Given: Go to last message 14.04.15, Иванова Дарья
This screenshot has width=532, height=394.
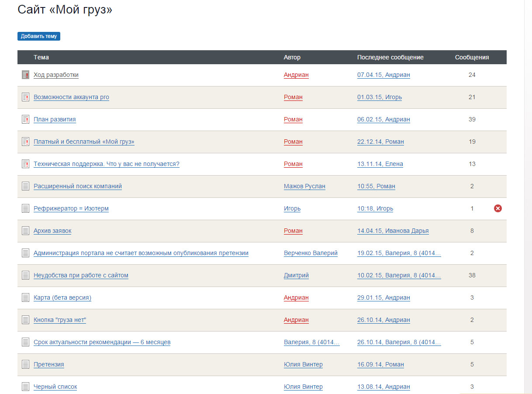Looking at the screenshot, I should click(393, 231).
